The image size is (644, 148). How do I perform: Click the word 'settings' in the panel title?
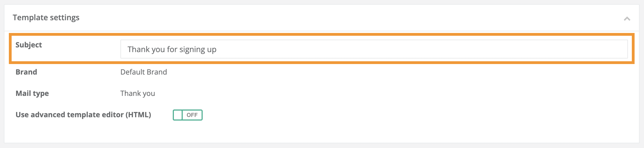pyautogui.click(x=65, y=17)
